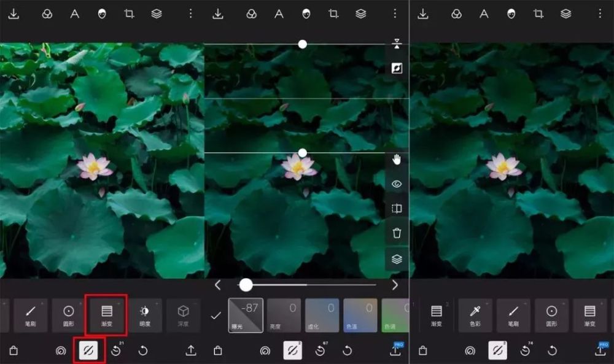The image size is (614, 364).
Task: Tap the PRO export icon in middle screen
Action: 396,349
